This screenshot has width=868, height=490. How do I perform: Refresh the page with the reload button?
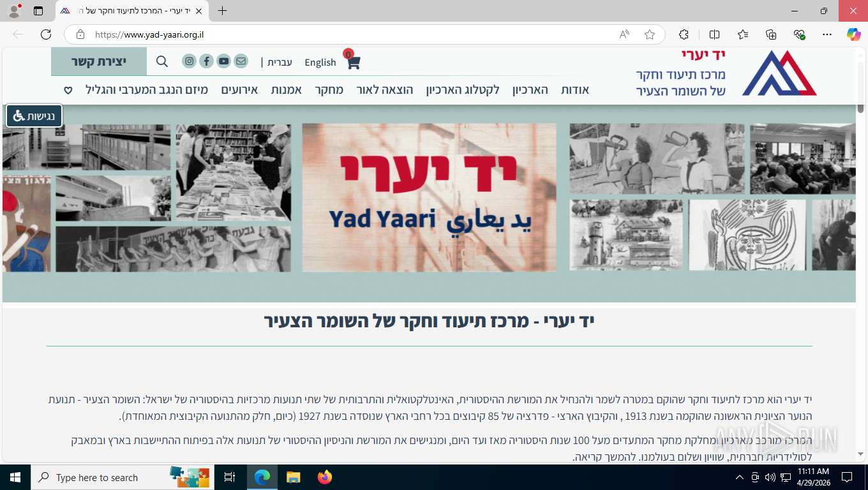[x=46, y=34]
